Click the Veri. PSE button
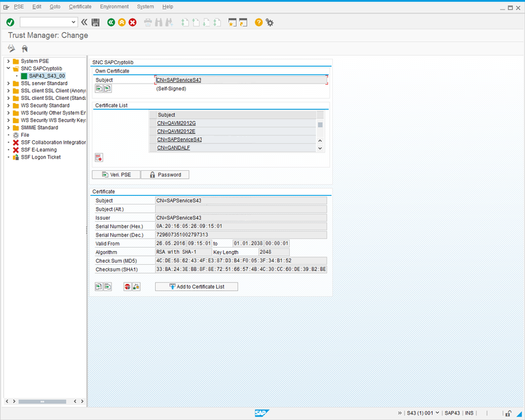 point(116,174)
